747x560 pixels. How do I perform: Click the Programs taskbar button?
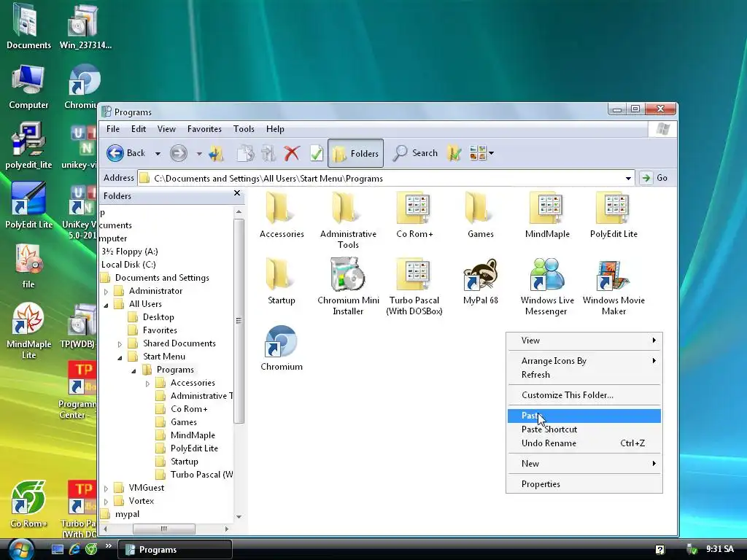[x=175, y=550]
